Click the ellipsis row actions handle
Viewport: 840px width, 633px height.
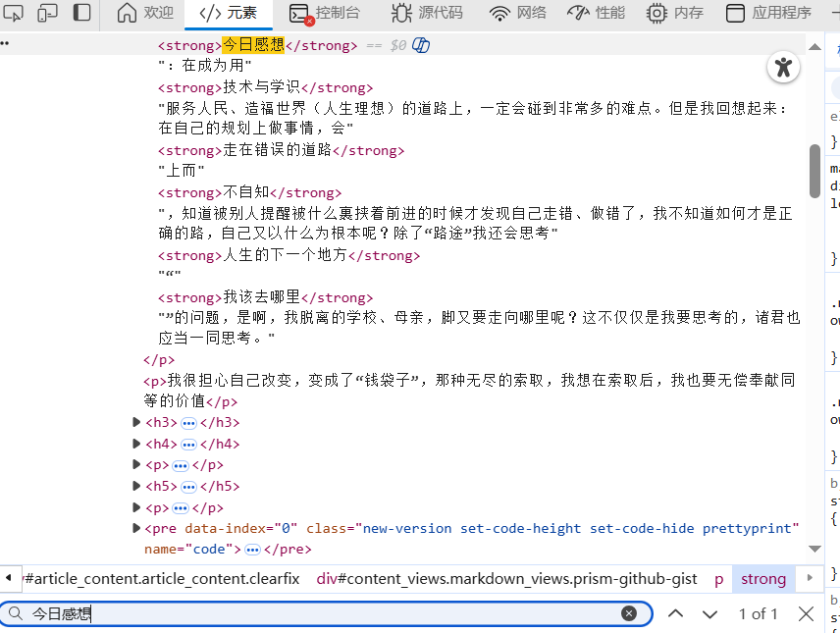[x=5, y=43]
